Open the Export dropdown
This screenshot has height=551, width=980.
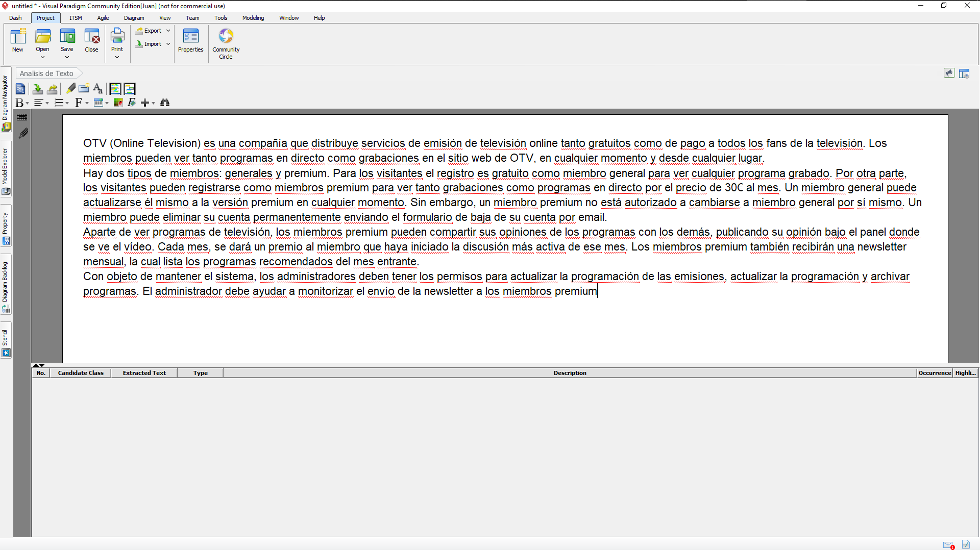click(x=168, y=31)
